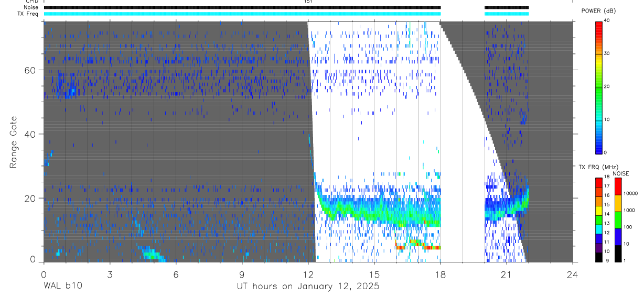Click the 1 label on the noise scale
This screenshot has width=644, height=297.
click(x=625, y=260)
